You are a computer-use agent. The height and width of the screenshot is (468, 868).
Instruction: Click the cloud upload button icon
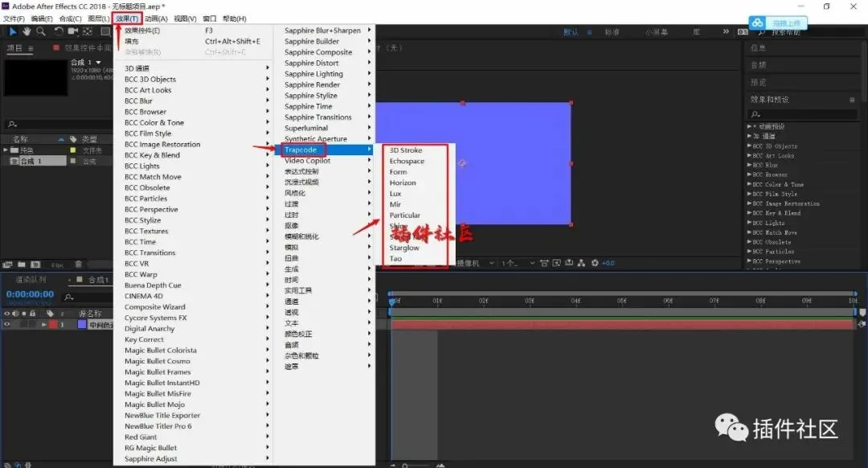click(x=757, y=23)
